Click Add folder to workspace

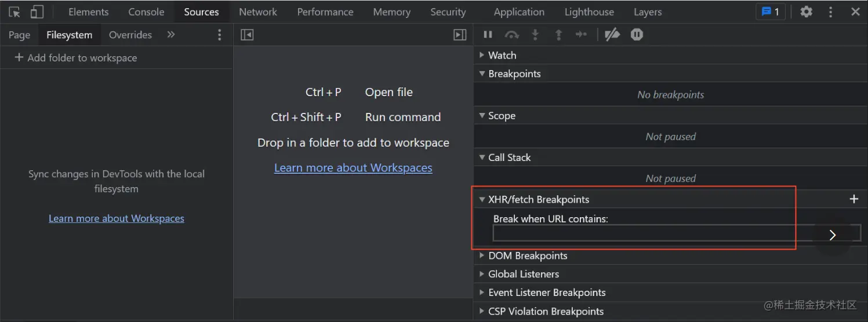75,58
